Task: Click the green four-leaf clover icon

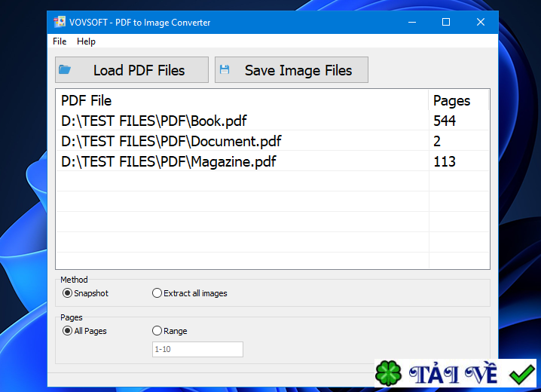Action: [x=390, y=374]
